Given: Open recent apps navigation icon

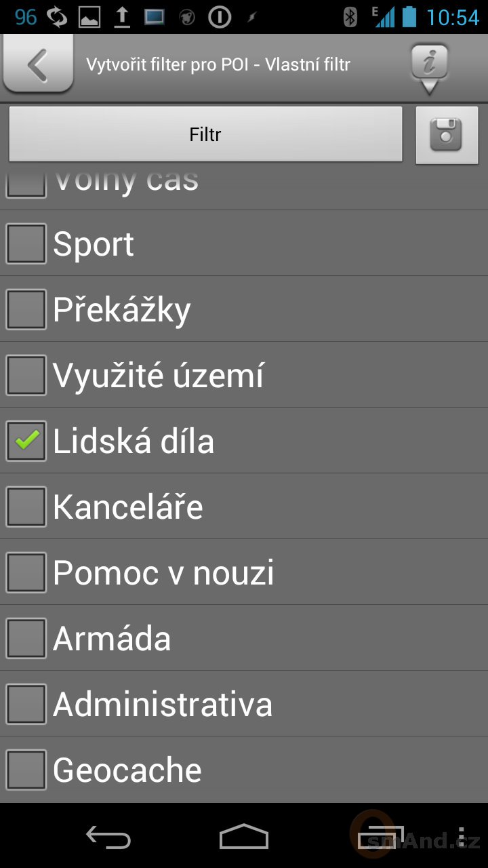Looking at the screenshot, I should pos(381,837).
